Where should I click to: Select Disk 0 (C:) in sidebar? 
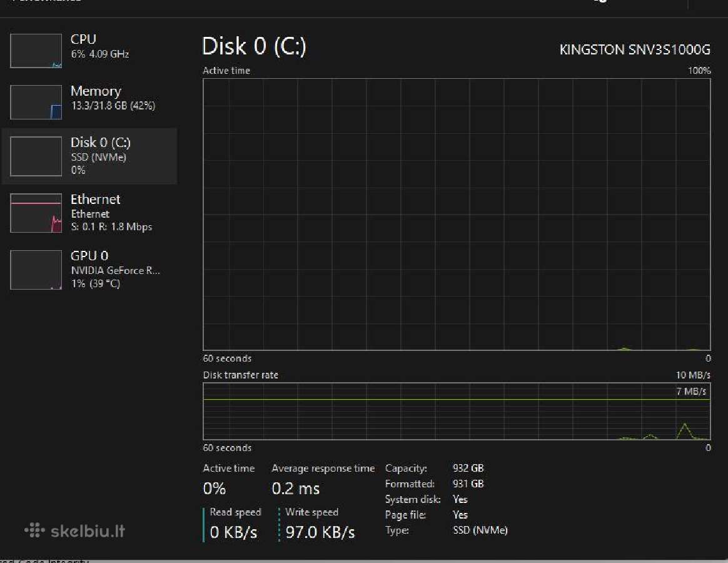point(89,156)
